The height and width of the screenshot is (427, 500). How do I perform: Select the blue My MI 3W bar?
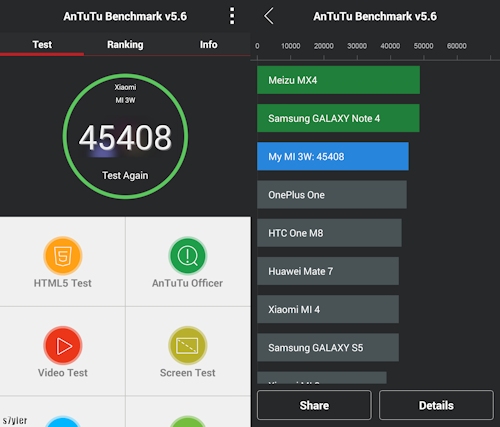[x=333, y=156]
